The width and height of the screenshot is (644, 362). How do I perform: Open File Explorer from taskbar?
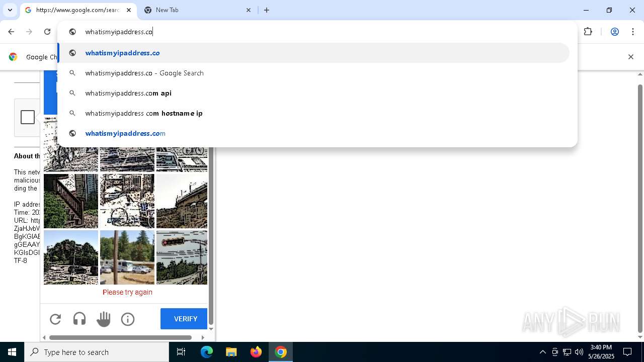[x=231, y=352]
